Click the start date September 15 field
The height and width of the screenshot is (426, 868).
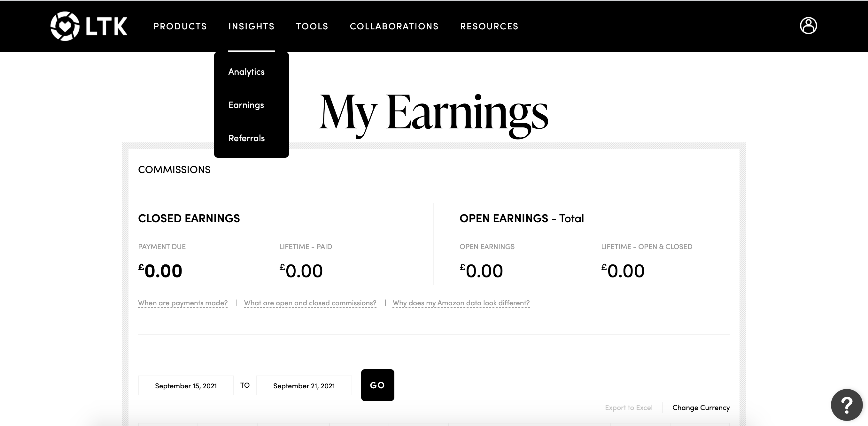point(186,385)
